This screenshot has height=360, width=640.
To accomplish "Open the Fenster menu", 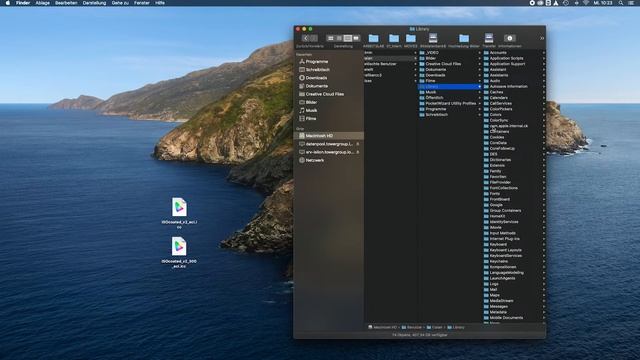I will click(142, 3).
